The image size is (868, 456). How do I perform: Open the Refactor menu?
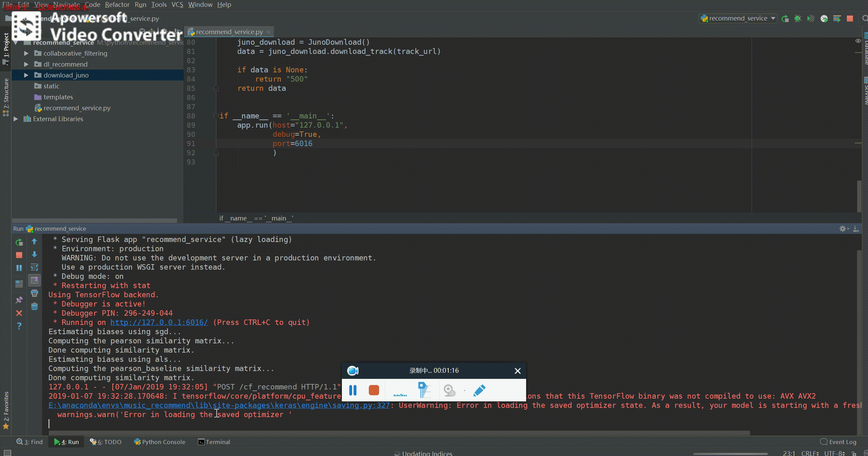[x=117, y=4]
